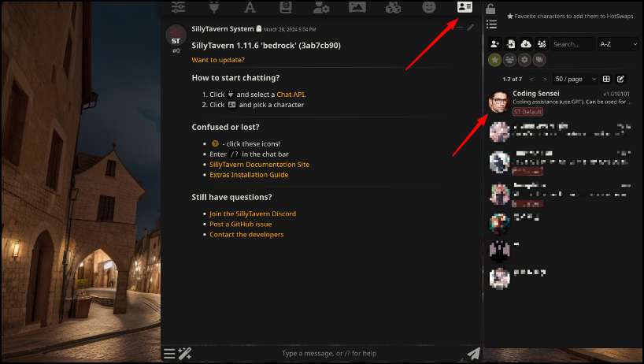Toggle the Character Management card icon

coord(464,7)
